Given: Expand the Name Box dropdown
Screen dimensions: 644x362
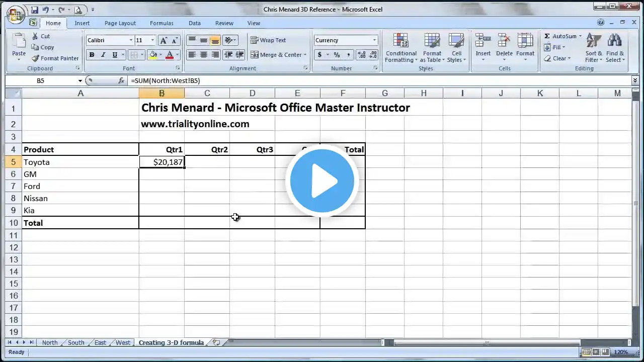Looking at the screenshot, I should pos(80,80).
